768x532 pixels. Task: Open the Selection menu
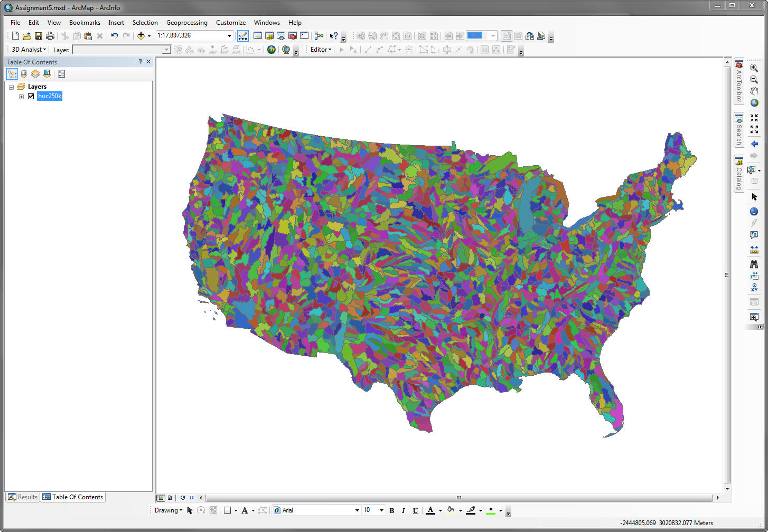145,23
